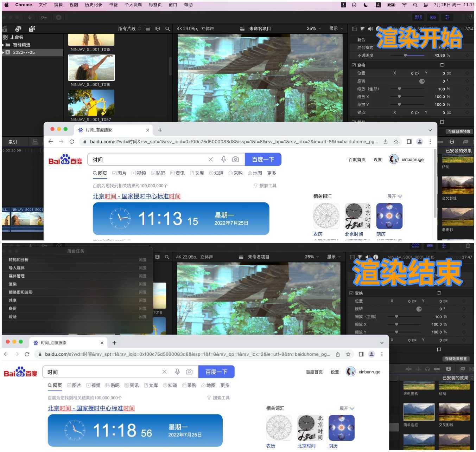Image resolution: width=476 pixels, height=452 pixels.
Task: Select the NINJAV_S...001_T087 clip thumbnail
Action: 91,102
